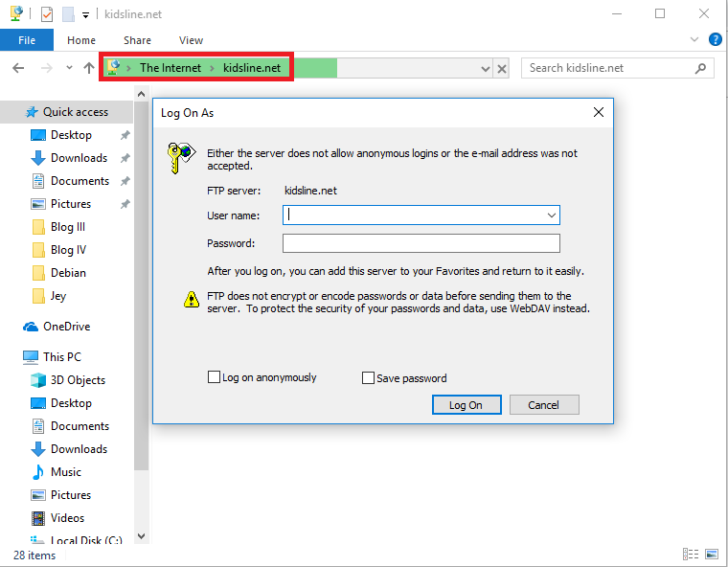The width and height of the screenshot is (728, 567).
Task: Open the address bar history dropdown
Action: pos(486,69)
